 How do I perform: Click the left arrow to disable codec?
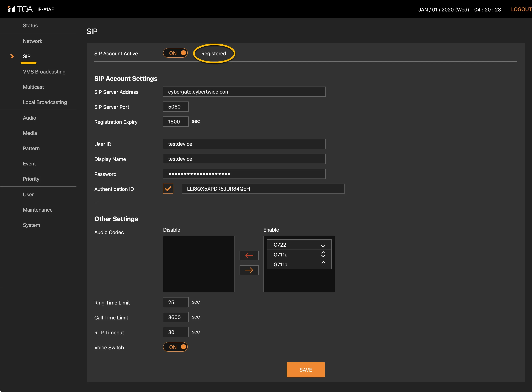249,255
